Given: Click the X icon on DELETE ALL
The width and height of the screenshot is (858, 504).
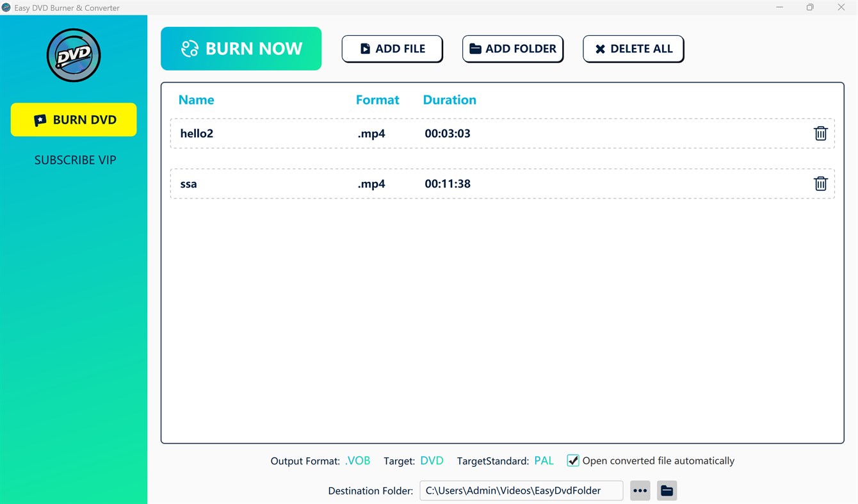Looking at the screenshot, I should 600,48.
